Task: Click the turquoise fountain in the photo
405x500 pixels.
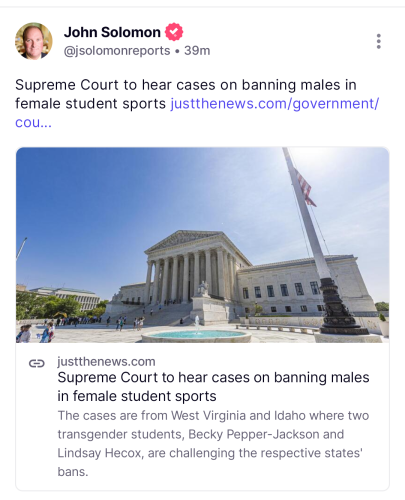Action: tap(197, 333)
